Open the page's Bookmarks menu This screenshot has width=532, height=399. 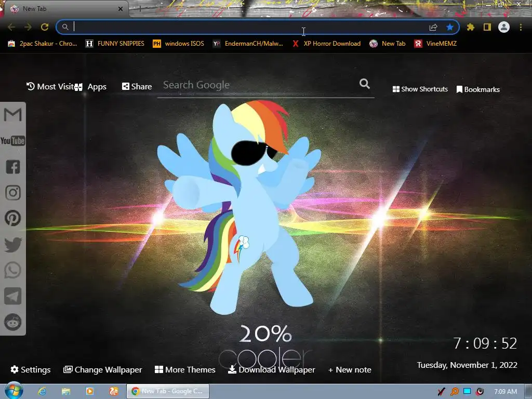pyautogui.click(x=478, y=89)
